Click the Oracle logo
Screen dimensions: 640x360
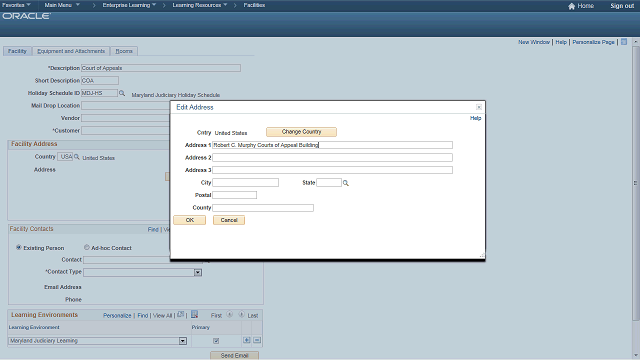coord(27,16)
